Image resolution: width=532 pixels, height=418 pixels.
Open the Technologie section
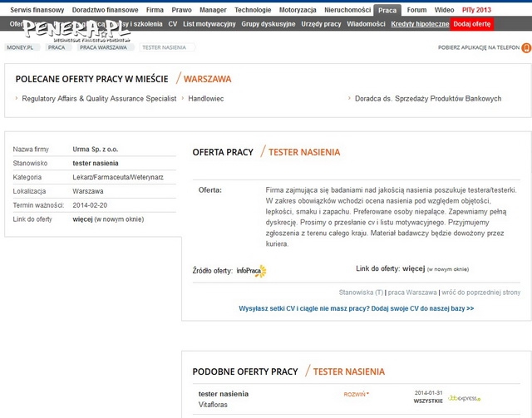point(253,10)
